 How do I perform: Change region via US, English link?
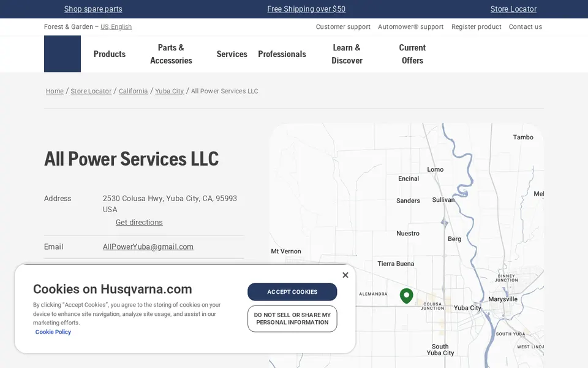pyautogui.click(x=116, y=26)
